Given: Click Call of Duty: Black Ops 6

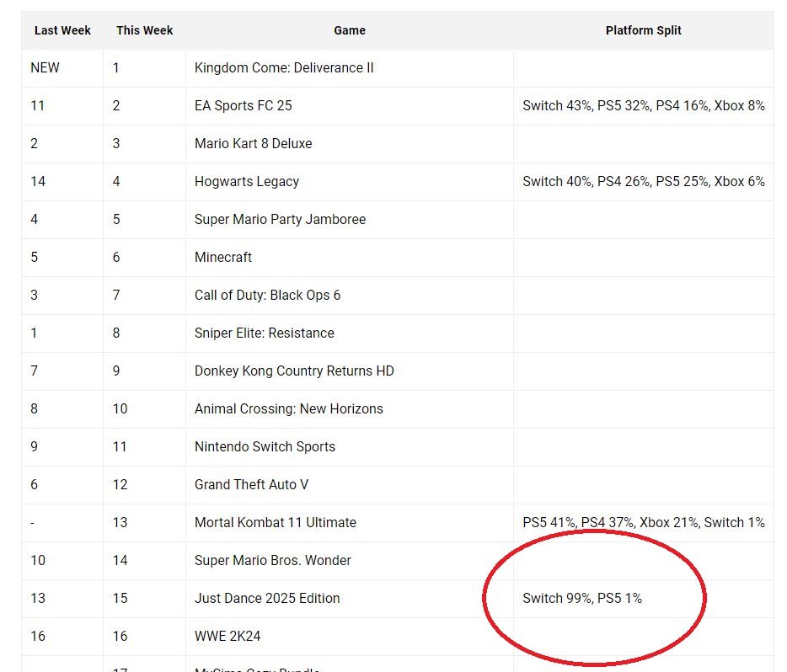Looking at the screenshot, I should 267,296.
